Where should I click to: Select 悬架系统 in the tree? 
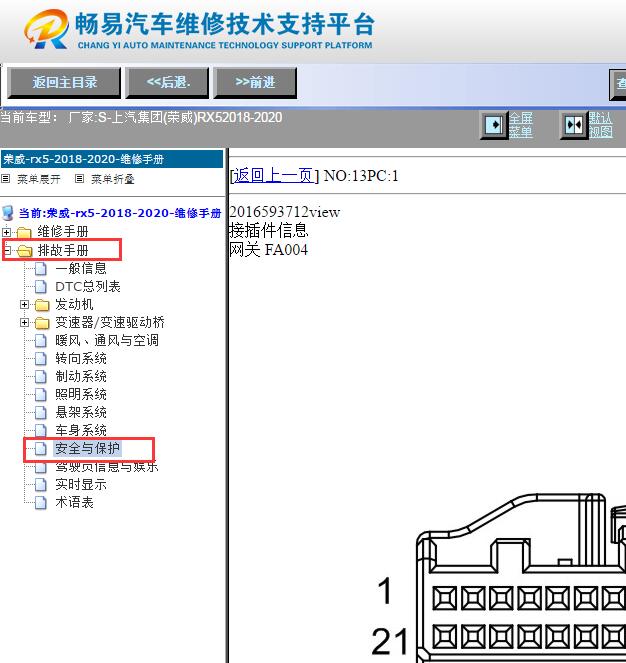pos(81,413)
